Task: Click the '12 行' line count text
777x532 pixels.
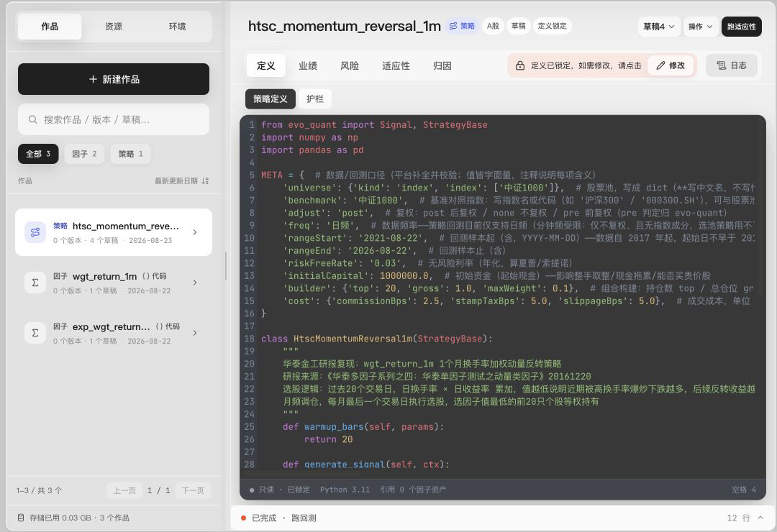Action: 738,518
